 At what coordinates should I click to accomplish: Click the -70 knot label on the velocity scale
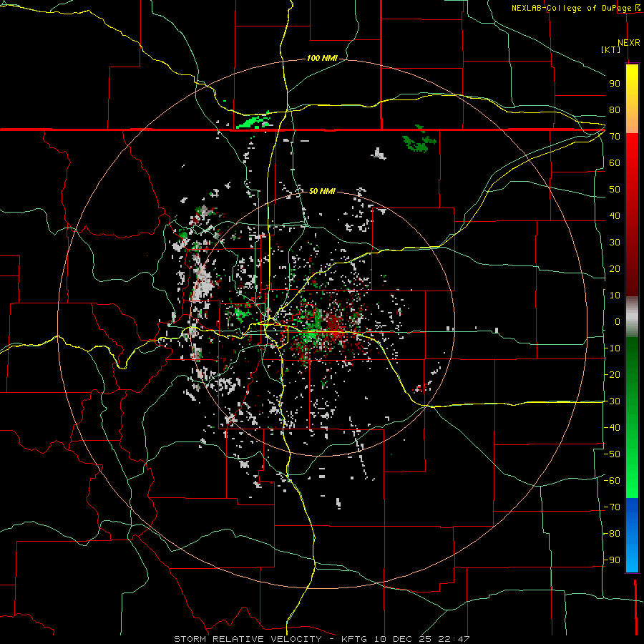point(612,507)
